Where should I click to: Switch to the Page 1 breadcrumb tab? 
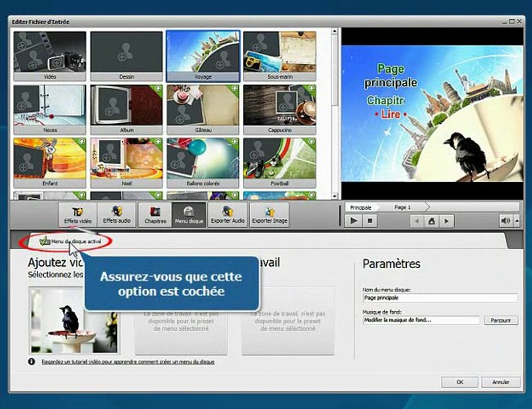point(402,207)
